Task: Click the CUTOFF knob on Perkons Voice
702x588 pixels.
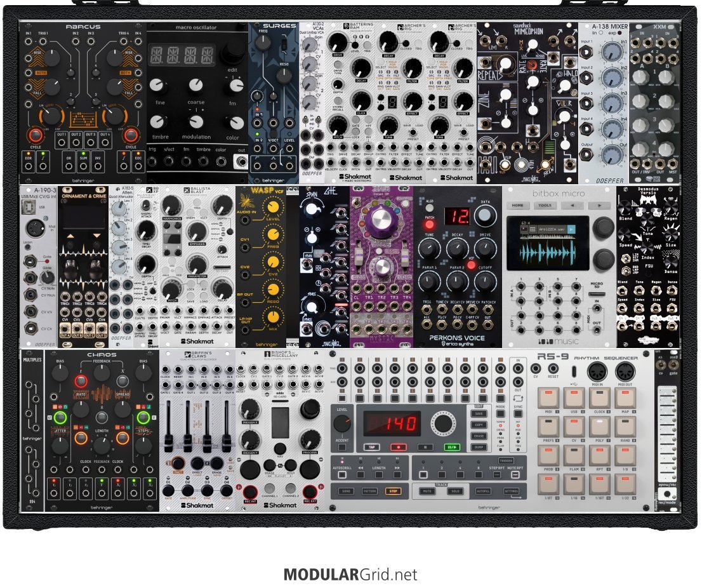Action: point(485,281)
